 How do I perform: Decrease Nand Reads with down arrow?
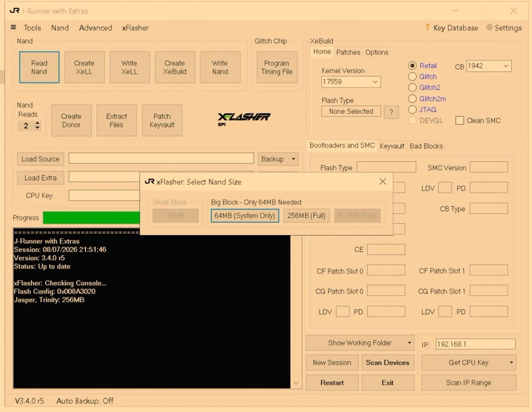[37, 128]
